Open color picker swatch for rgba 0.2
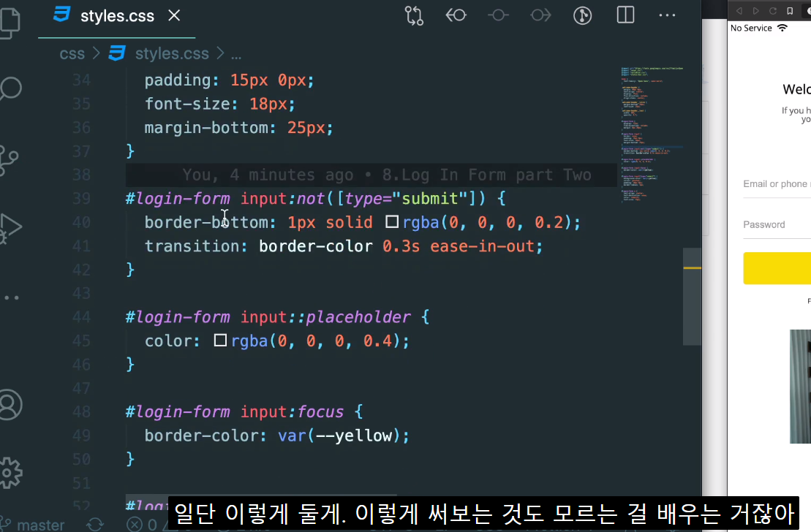The height and width of the screenshot is (532, 811). (392, 222)
